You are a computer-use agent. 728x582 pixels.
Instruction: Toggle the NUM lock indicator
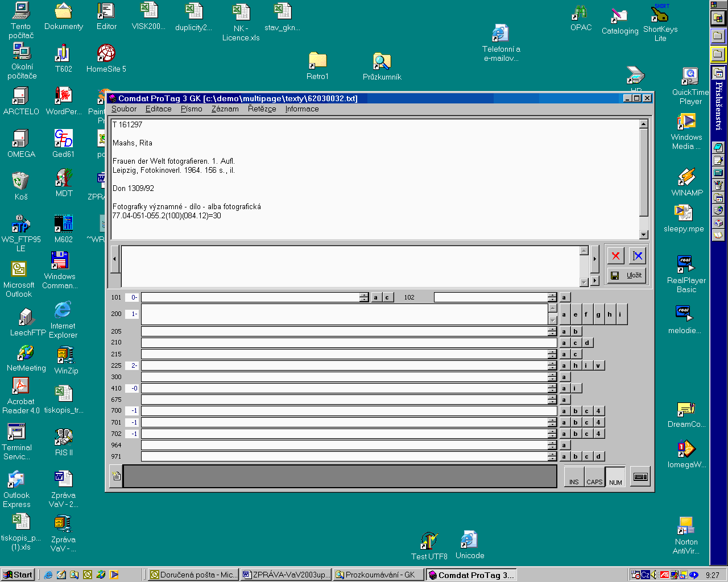pyautogui.click(x=615, y=477)
